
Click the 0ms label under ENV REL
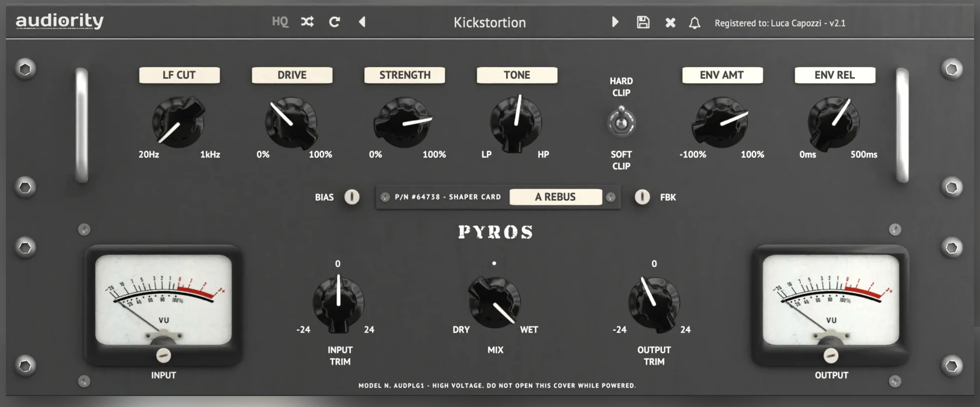(x=807, y=154)
